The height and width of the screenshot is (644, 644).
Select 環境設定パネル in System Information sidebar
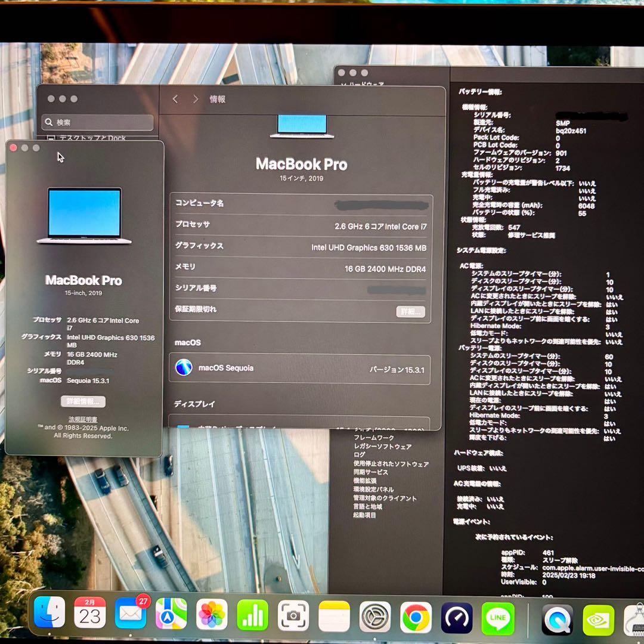point(373,489)
